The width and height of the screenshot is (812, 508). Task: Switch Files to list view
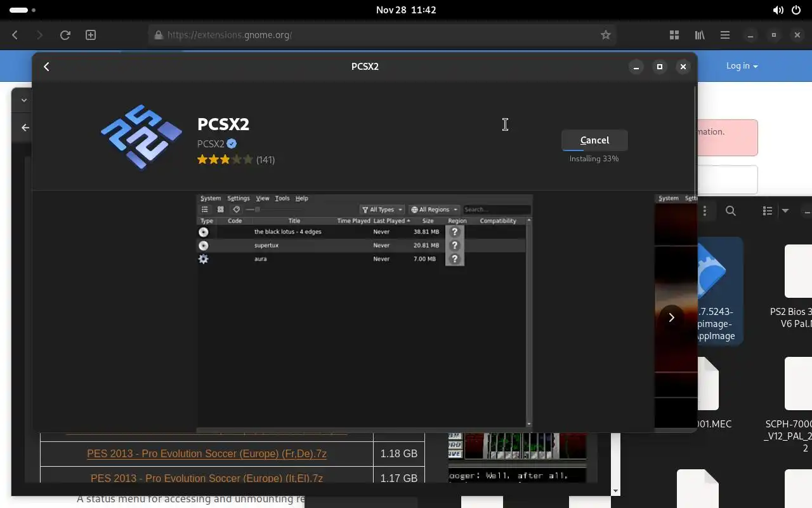[768, 211]
